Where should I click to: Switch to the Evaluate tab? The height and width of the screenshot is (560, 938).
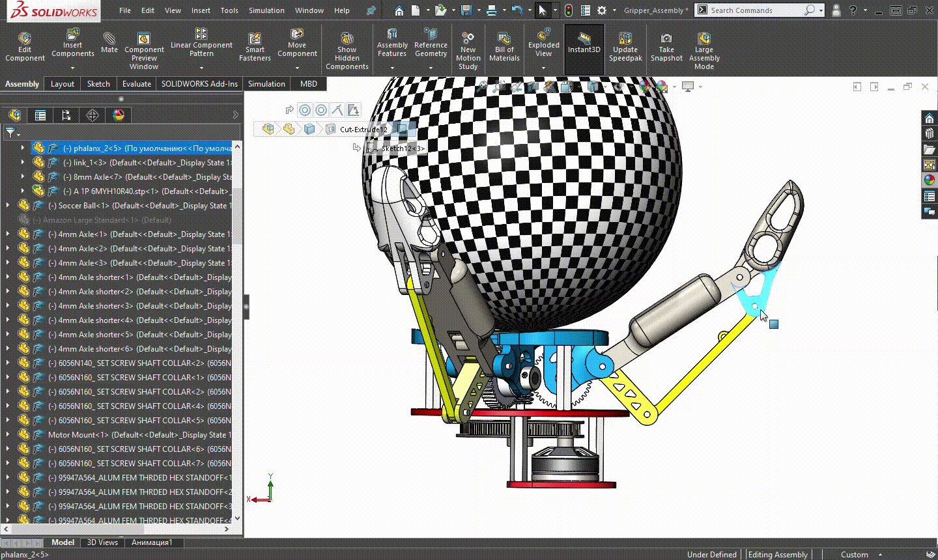tap(137, 83)
